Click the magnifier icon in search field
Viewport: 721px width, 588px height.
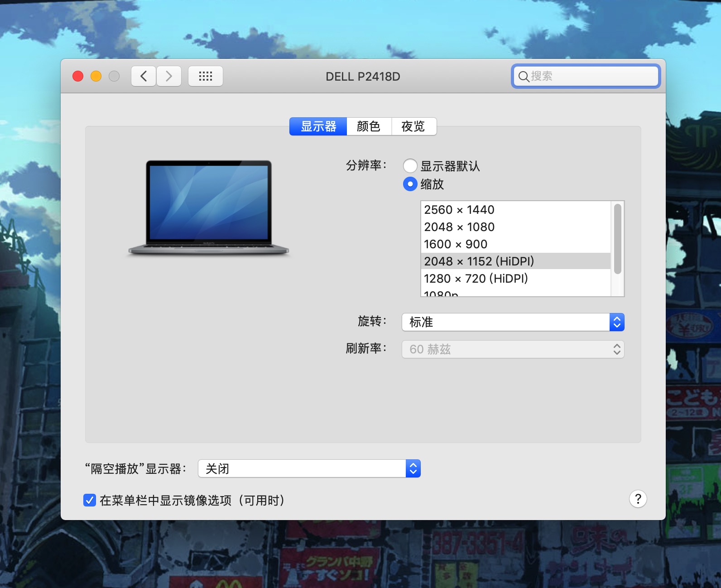tap(524, 77)
